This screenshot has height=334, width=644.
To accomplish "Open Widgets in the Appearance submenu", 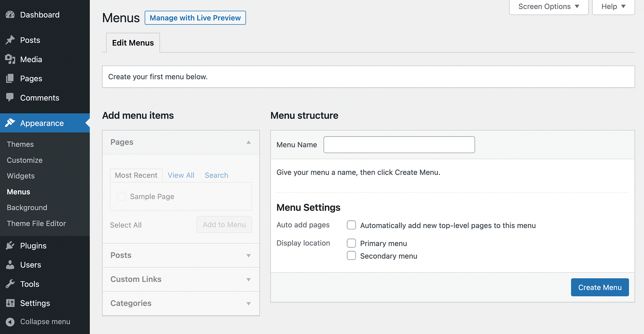I will [21, 176].
